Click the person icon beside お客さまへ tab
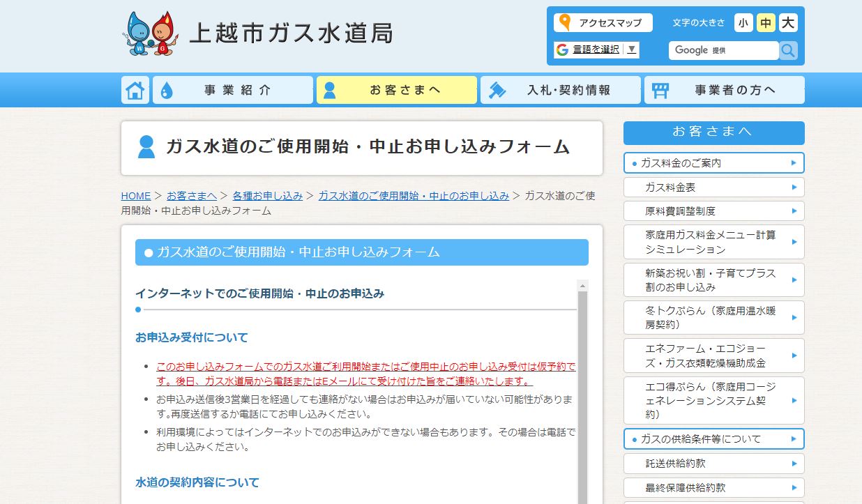 [x=330, y=90]
